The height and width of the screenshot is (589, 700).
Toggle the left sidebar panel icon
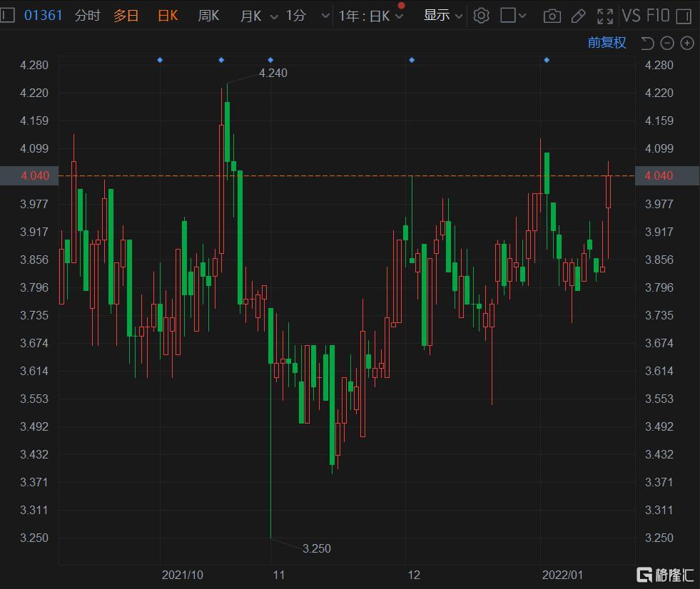click(x=6, y=16)
